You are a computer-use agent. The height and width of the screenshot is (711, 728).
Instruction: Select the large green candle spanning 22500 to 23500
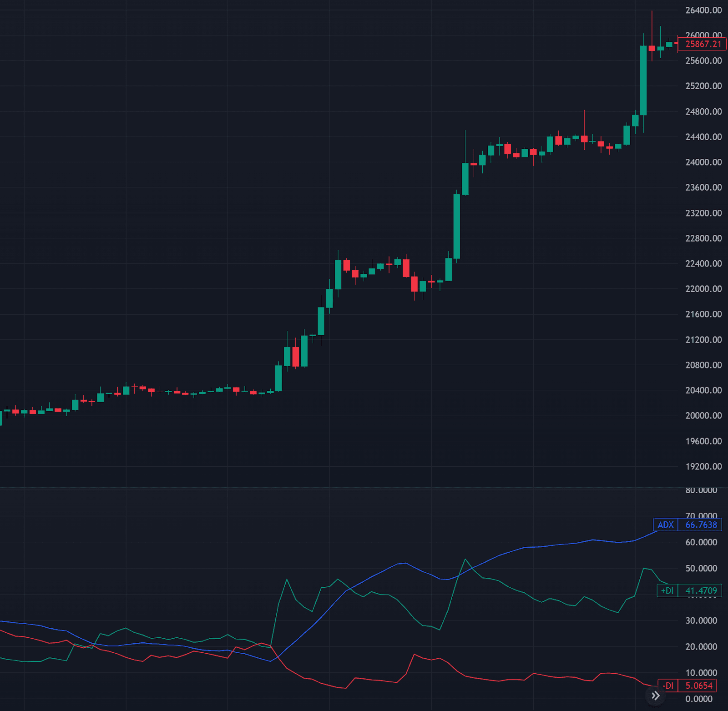pyautogui.click(x=456, y=227)
